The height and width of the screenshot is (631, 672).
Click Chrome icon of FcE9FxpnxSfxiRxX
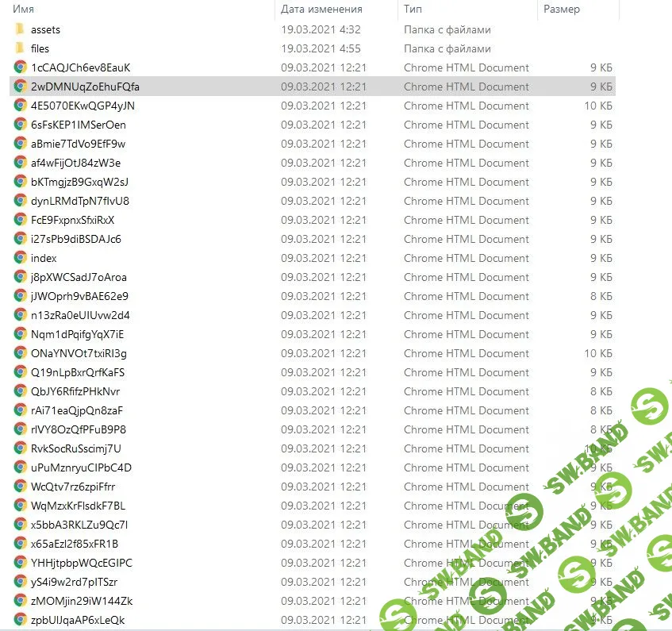[21, 220]
